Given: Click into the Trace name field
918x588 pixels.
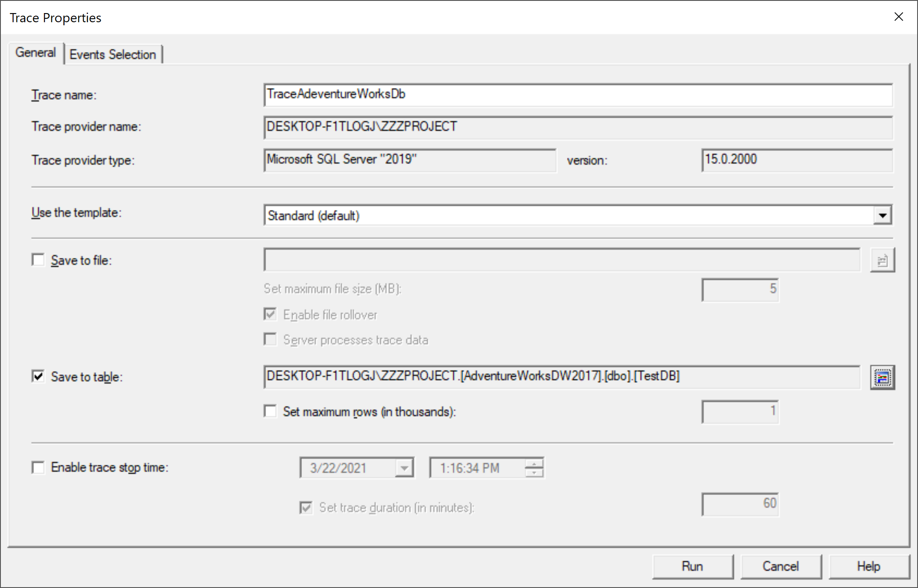Looking at the screenshot, I should 577,95.
